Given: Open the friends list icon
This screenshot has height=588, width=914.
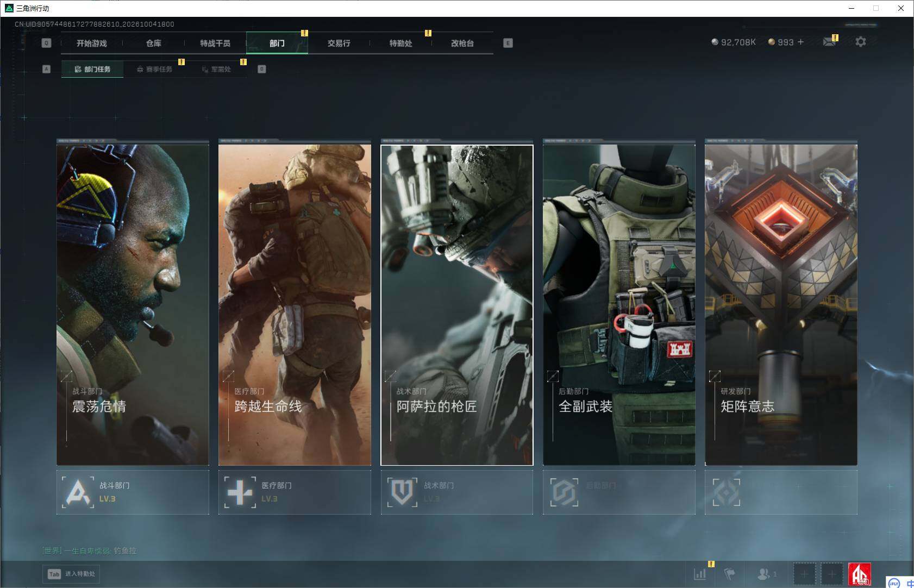Looking at the screenshot, I should click(767, 573).
